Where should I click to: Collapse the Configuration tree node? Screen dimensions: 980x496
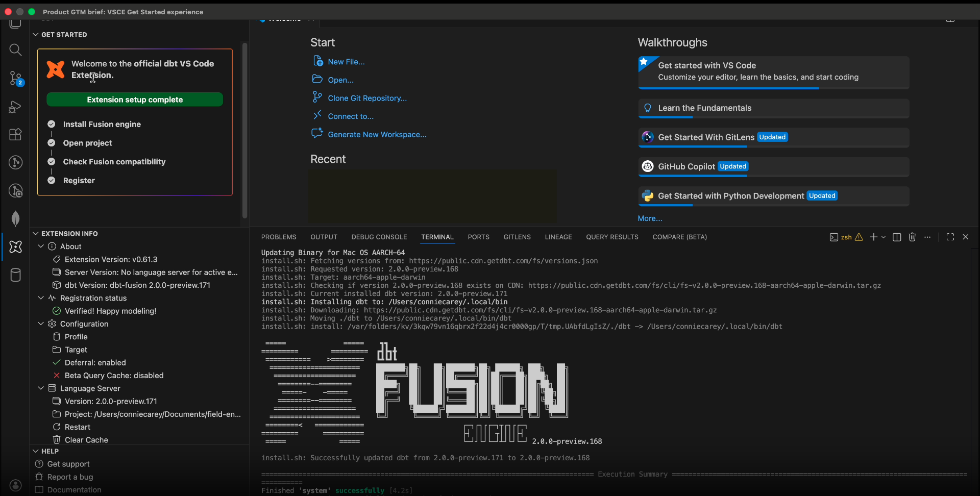(x=41, y=324)
